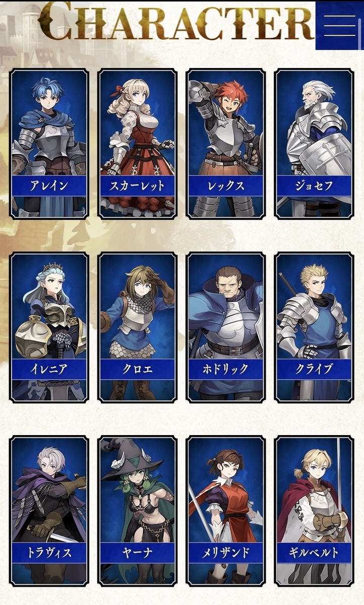Click the アレイン name label

point(49,186)
